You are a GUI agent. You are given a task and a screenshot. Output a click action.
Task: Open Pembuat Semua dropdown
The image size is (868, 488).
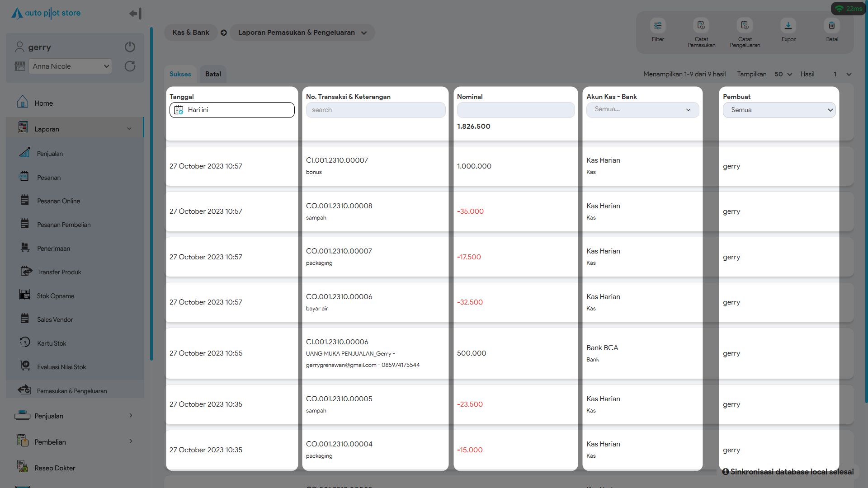pyautogui.click(x=779, y=110)
